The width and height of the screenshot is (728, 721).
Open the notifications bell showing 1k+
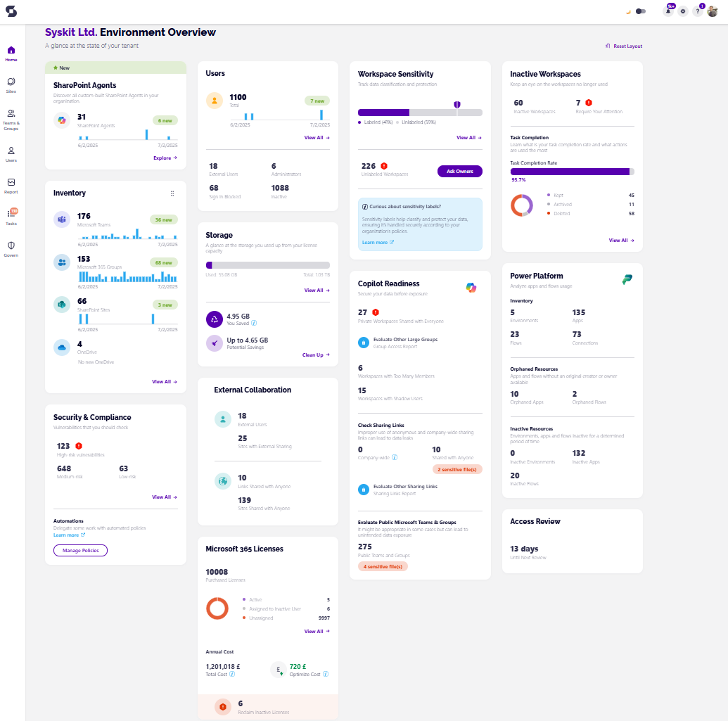coord(667,11)
